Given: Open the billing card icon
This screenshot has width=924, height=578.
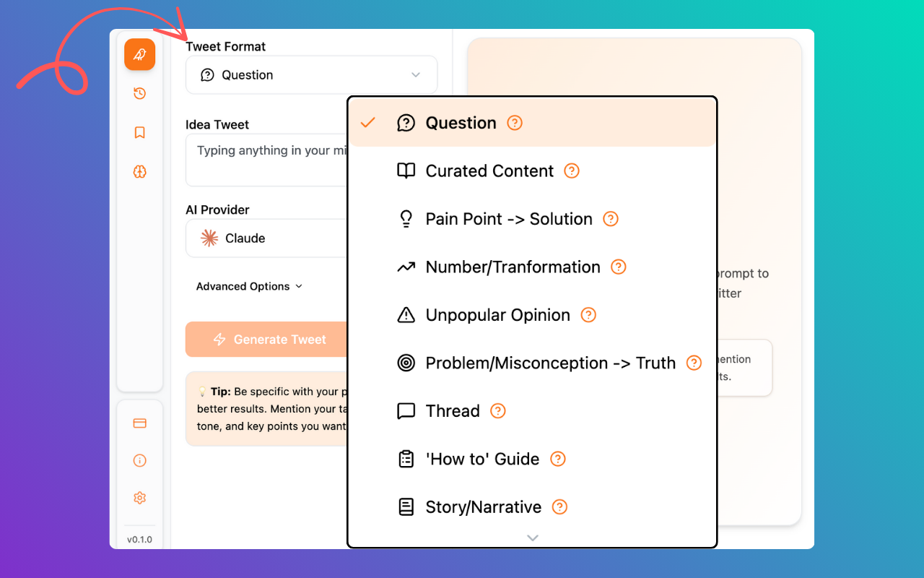Looking at the screenshot, I should (139, 423).
